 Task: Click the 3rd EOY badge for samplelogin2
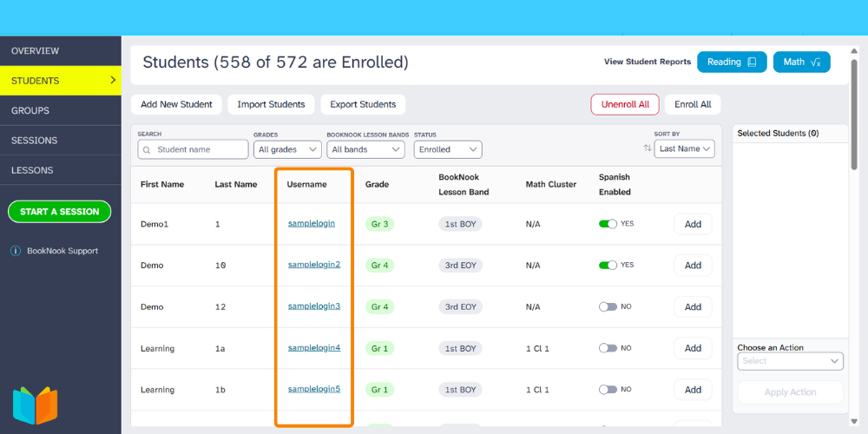[x=461, y=265]
